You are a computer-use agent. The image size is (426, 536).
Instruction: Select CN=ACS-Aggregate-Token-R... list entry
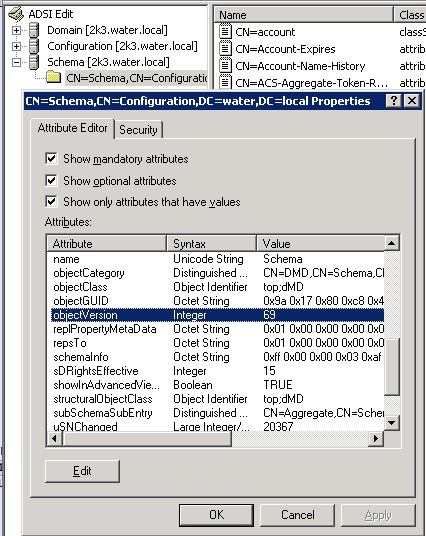pyautogui.click(x=311, y=83)
